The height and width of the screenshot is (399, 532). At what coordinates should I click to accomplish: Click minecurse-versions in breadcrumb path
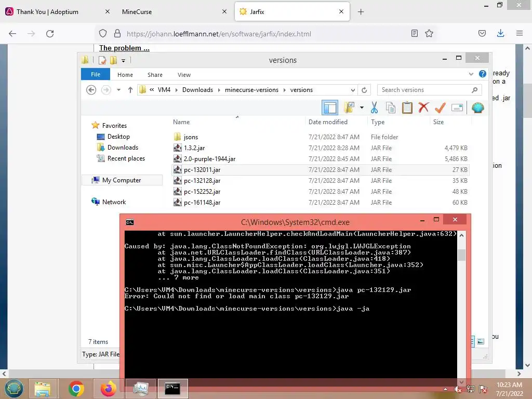(251, 90)
